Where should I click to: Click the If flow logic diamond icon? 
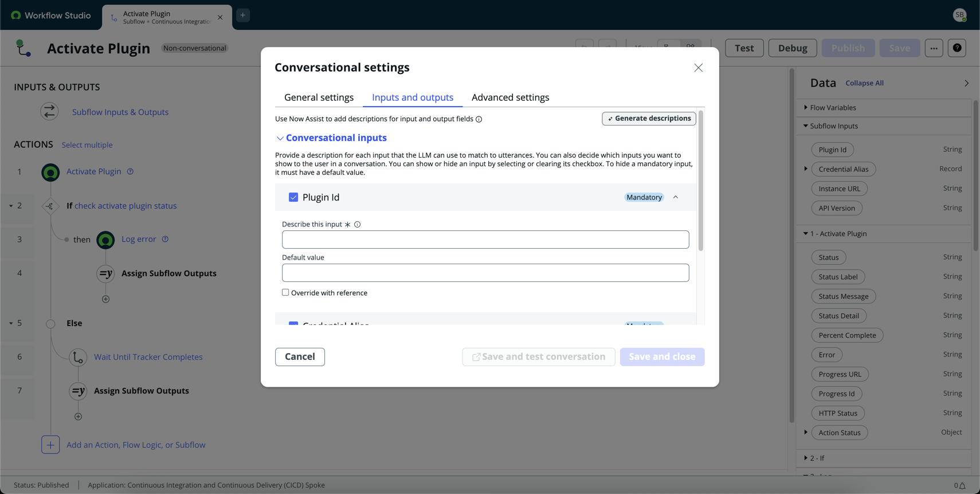(50, 206)
